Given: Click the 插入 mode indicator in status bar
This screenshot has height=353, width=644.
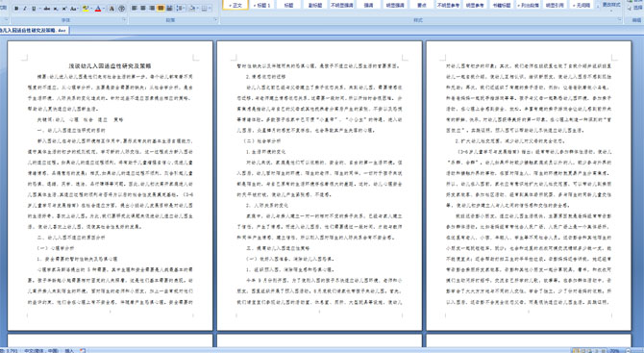Looking at the screenshot, I should pyautogui.click(x=69, y=350).
